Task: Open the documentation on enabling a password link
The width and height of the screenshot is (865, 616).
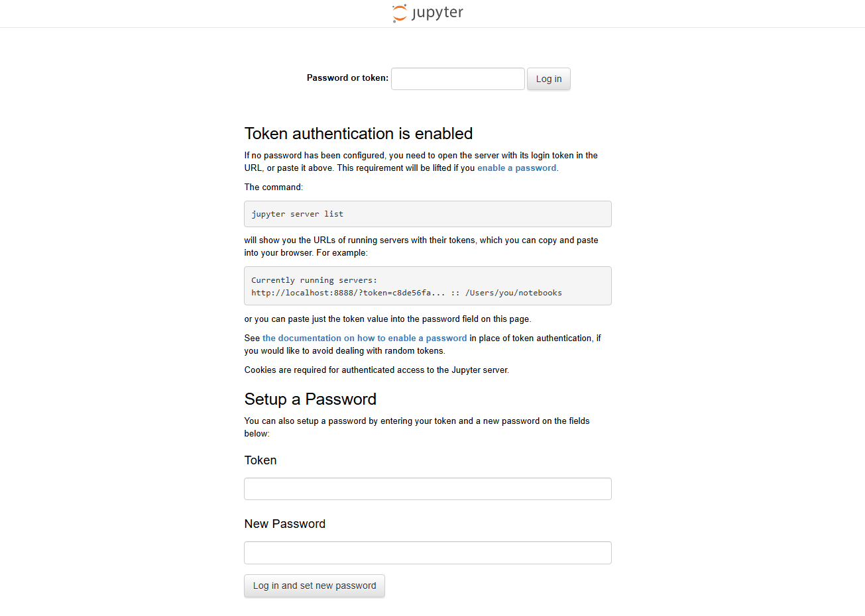Action: pos(365,338)
